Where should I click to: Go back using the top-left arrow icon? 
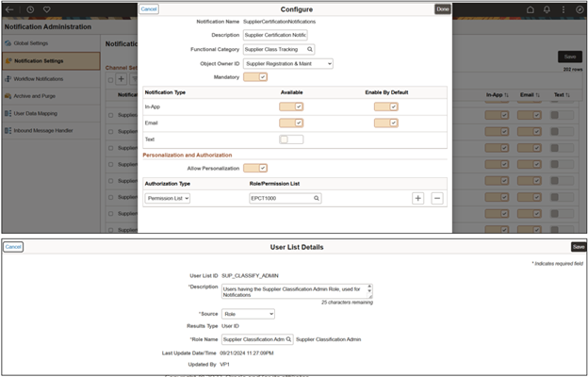tap(9, 9)
